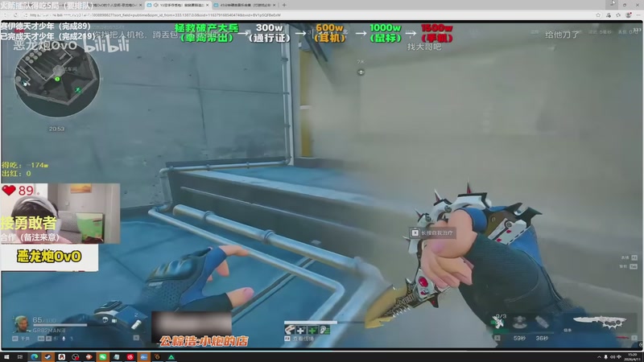
Task: Switch to the middle browser tab
Action: [178, 5]
